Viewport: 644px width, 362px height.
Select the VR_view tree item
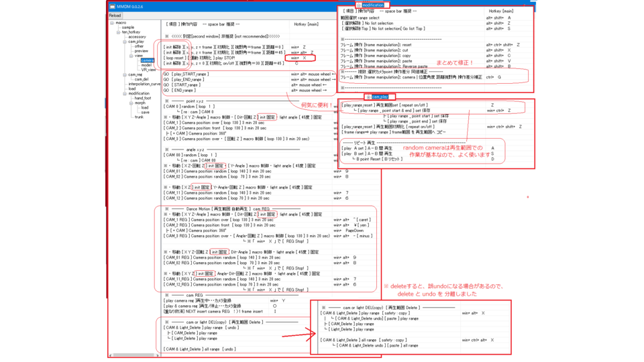148,70
